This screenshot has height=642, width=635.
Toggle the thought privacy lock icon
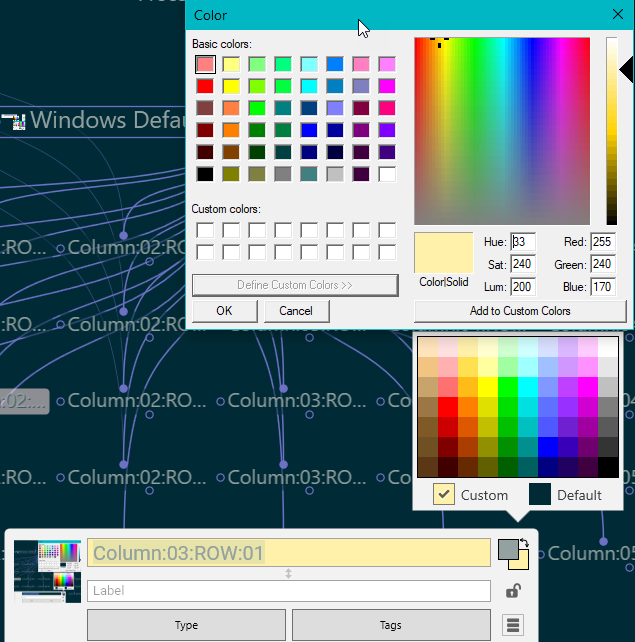513,590
